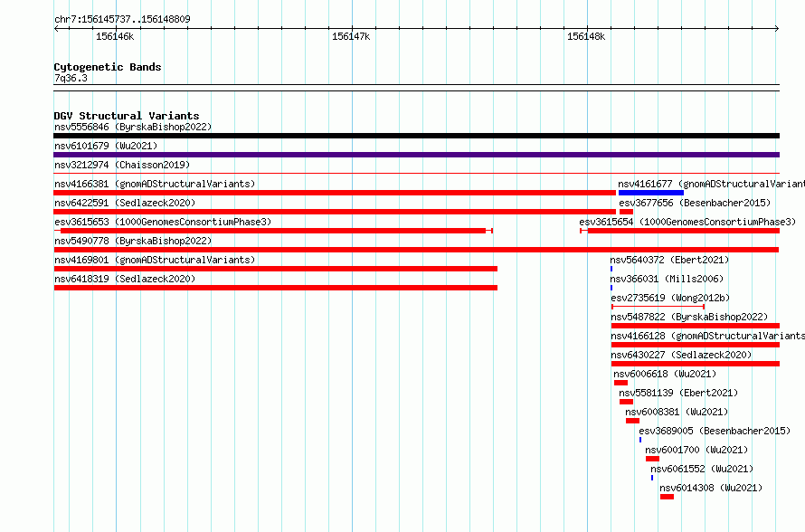805x532 pixels.
Task: Click the nsv5556846 (ByrskaBishop2022) black variant bar
Action: click(416, 136)
